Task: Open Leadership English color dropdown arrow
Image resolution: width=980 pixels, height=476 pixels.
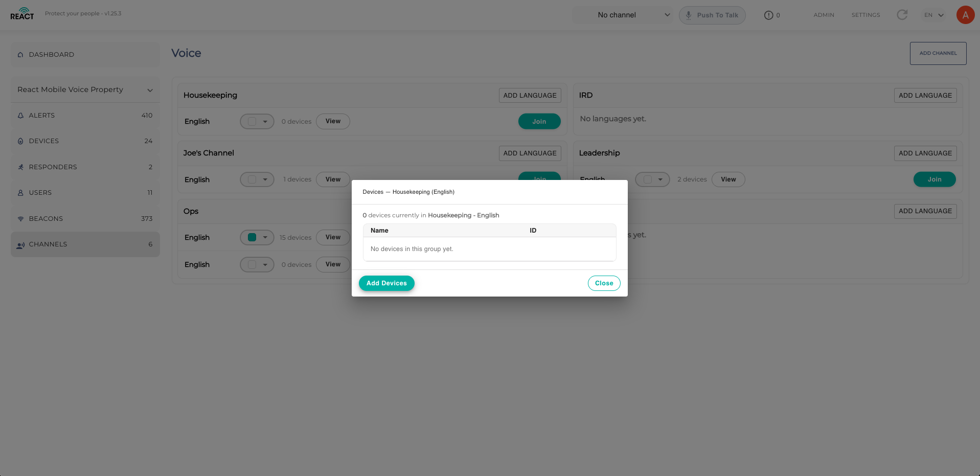Action: [660, 179]
